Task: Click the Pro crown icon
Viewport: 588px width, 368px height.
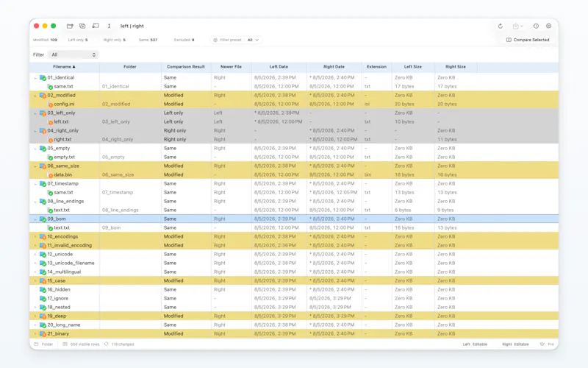Action: pyautogui.click(x=542, y=344)
